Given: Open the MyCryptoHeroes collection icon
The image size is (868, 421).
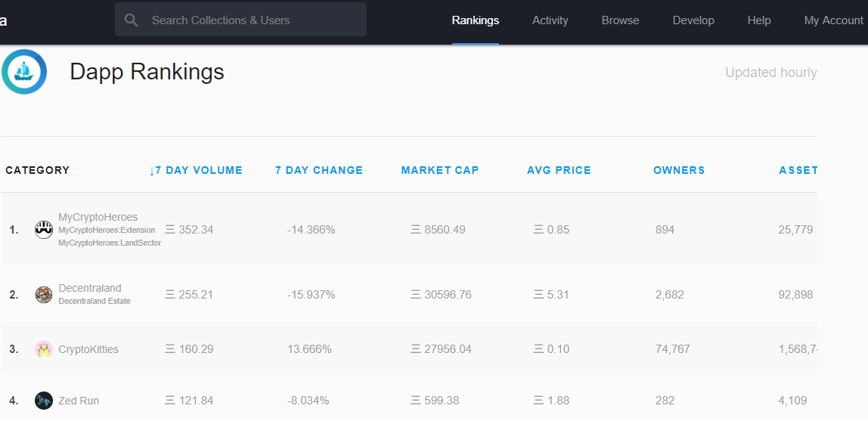Looking at the screenshot, I should coord(44,230).
